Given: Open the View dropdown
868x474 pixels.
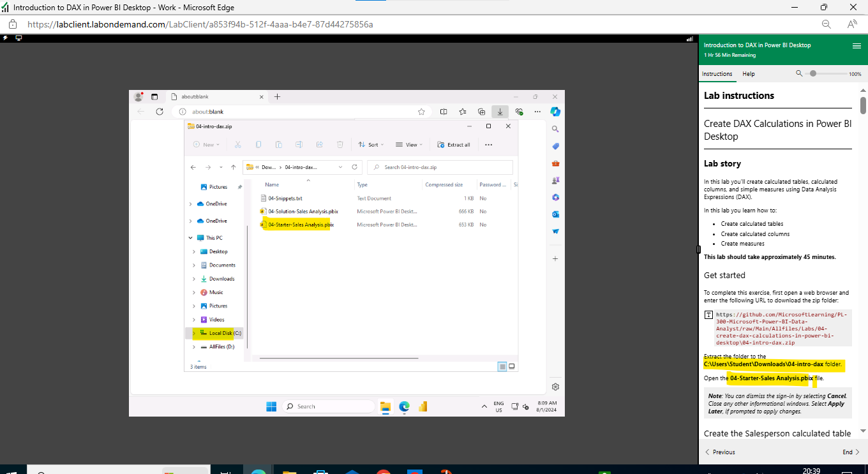Looking at the screenshot, I should [409, 144].
